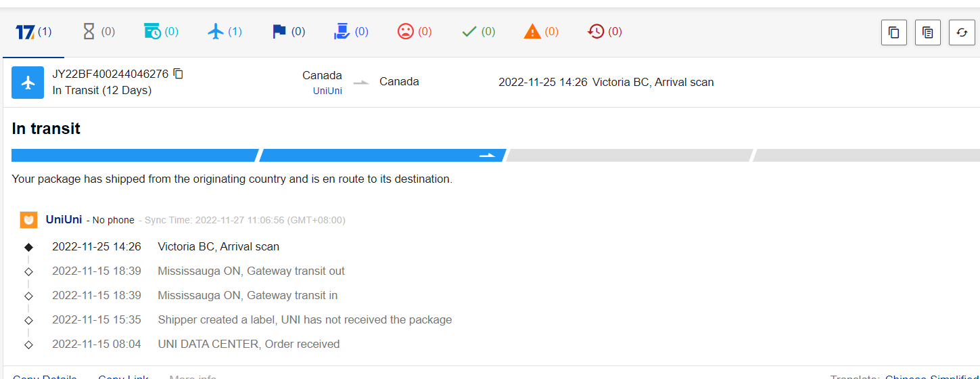This screenshot has height=379, width=980.
Task: Open the UniUni carrier link under Canada
Action: 327,91
